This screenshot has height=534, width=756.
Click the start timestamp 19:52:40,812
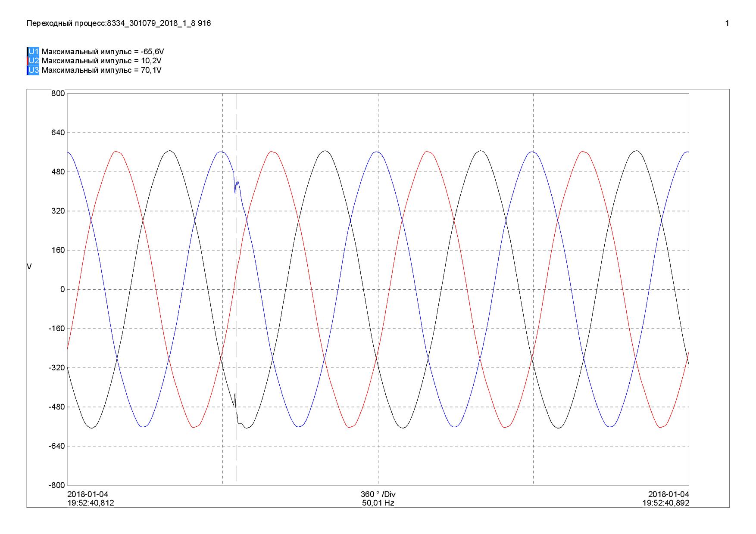pos(91,503)
